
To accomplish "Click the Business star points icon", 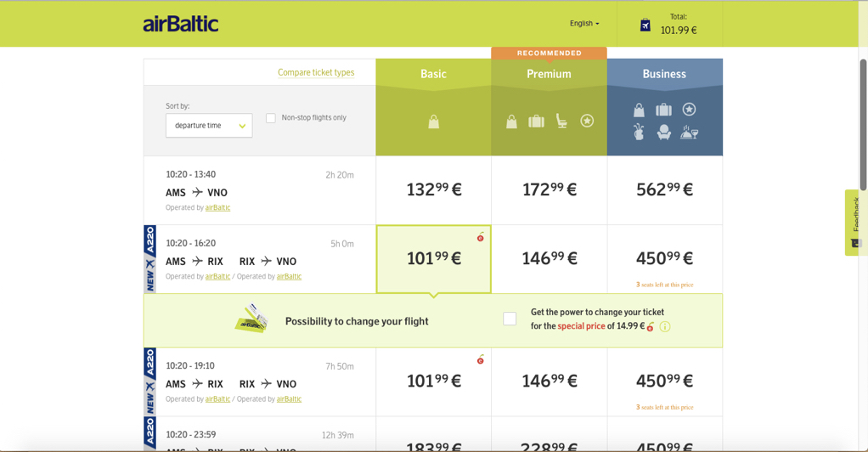I will coord(689,109).
